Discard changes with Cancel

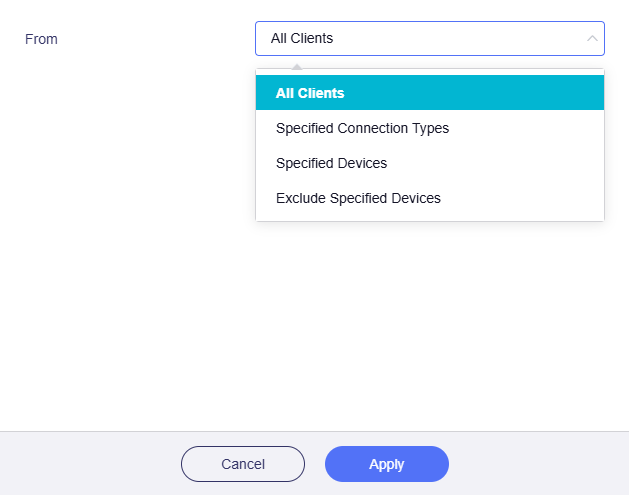tap(242, 464)
